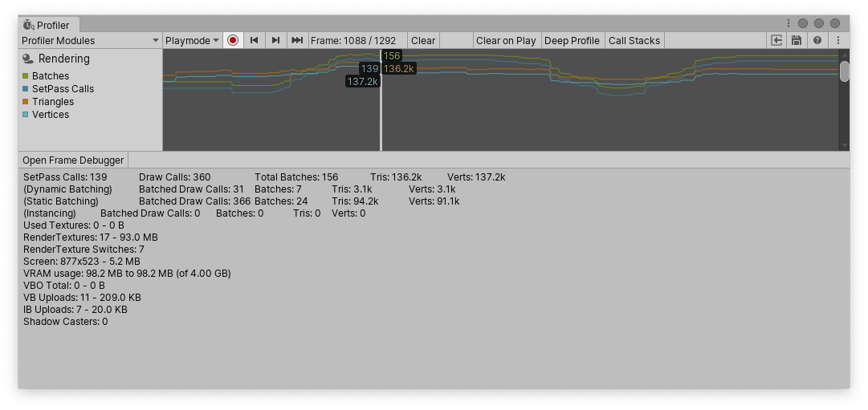Click the VRAM usage line
The image size is (868, 410).
pos(128,274)
